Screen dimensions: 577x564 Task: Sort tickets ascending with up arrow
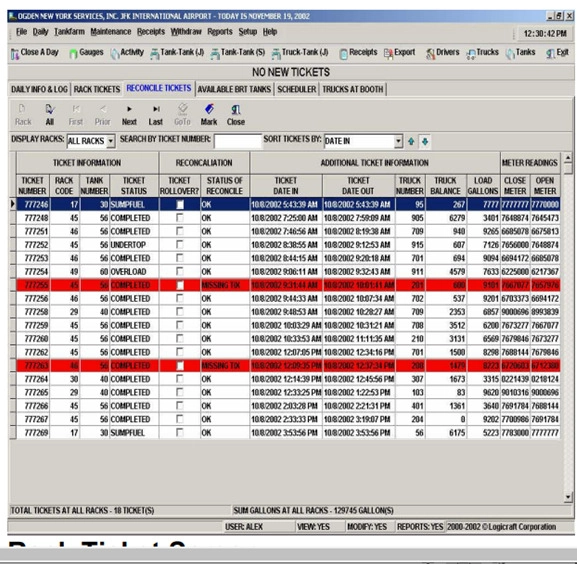click(411, 141)
